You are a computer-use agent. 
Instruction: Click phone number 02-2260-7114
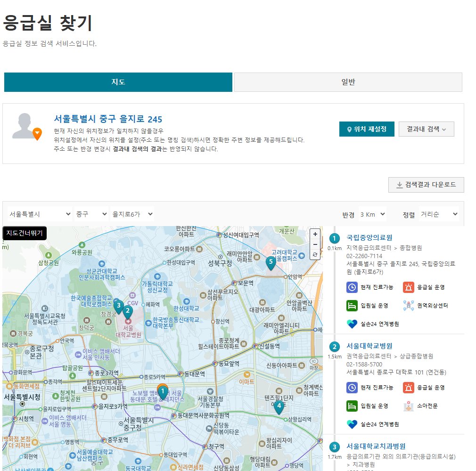pos(364,256)
